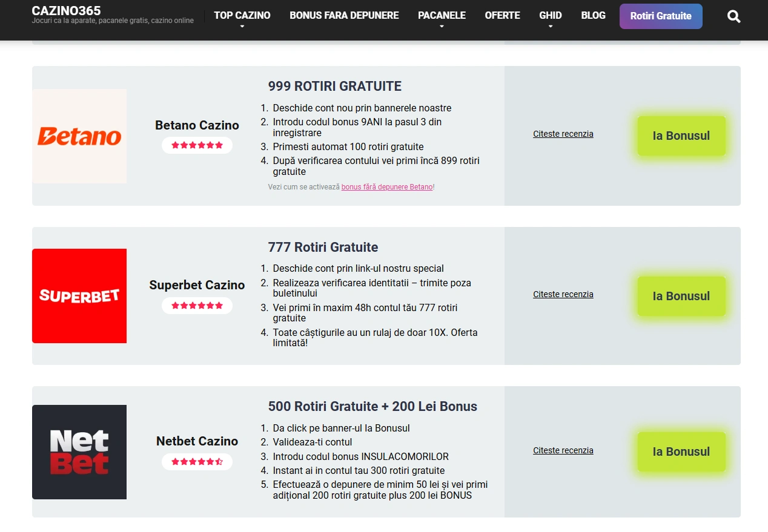The height and width of the screenshot is (532, 768).
Task: Click Superbet Cazino star rating
Action: [x=197, y=306]
